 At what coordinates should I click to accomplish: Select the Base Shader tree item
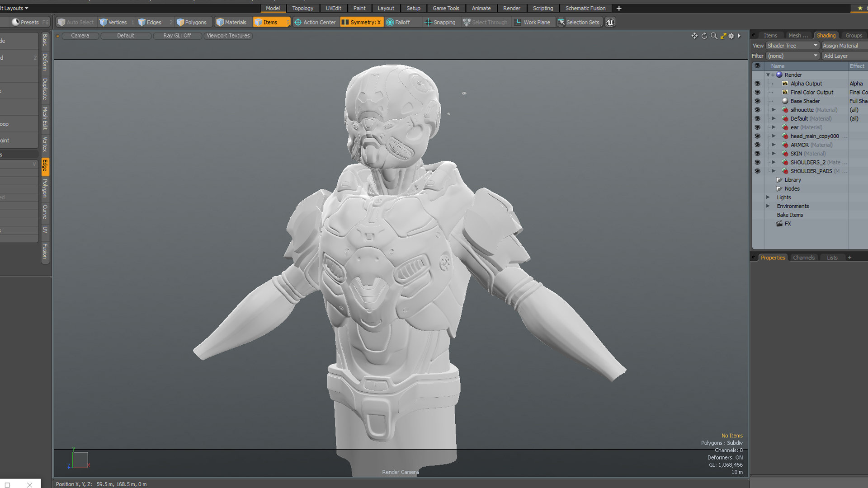[805, 101]
